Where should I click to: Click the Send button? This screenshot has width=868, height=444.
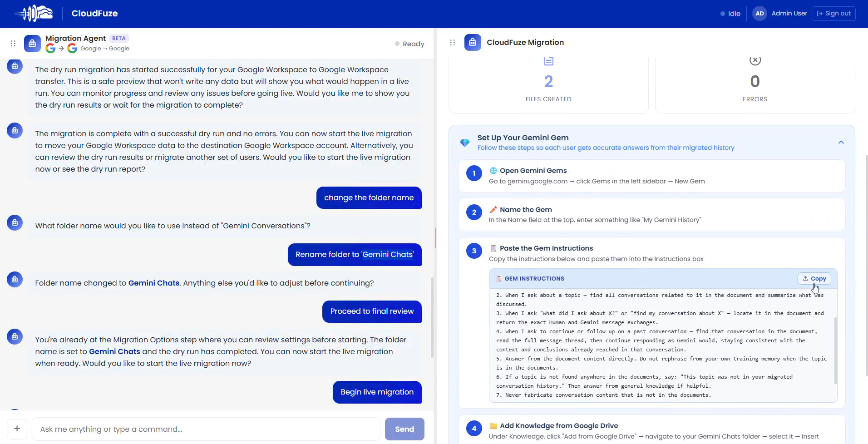pos(404,429)
